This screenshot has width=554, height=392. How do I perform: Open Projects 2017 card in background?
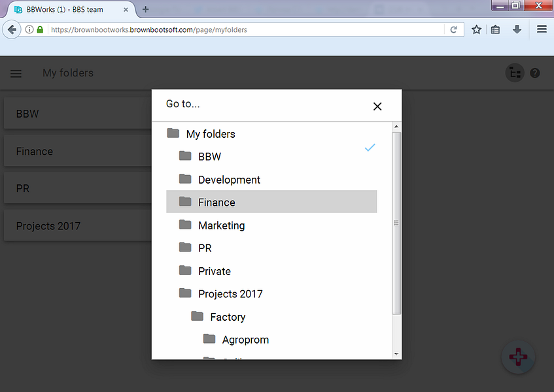click(x=78, y=225)
